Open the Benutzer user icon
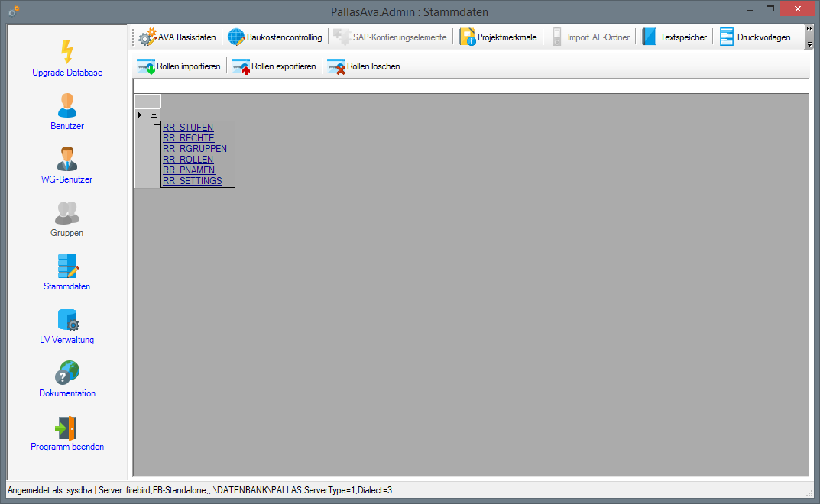The image size is (820, 504). (x=67, y=105)
